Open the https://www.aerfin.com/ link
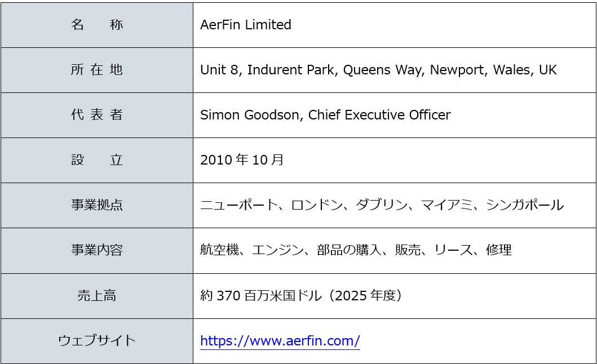 pyautogui.click(x=280, y=341)
